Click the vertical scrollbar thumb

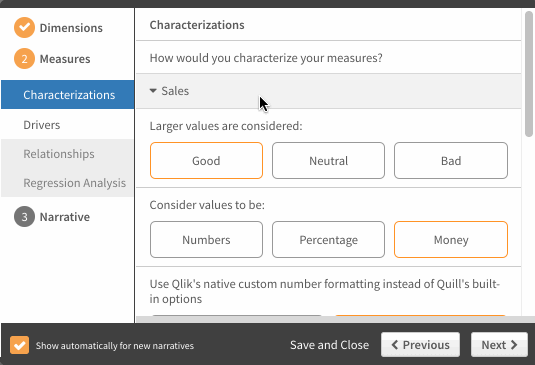pyautogui.click(x=529, y=73)
